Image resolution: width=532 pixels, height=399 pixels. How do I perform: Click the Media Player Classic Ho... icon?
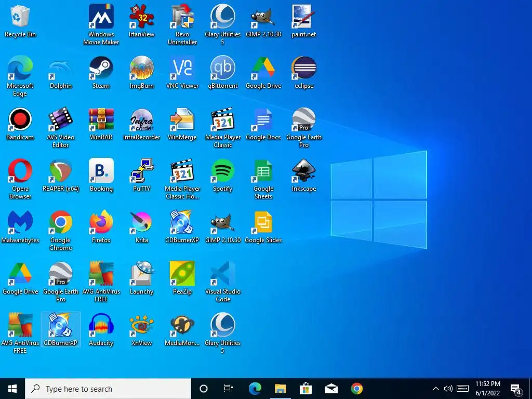pos(182,179)
